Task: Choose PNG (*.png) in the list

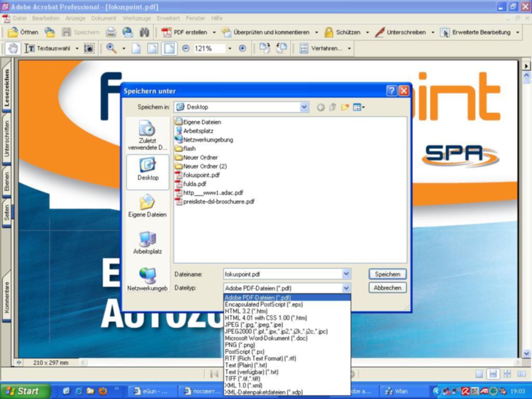Action: (x=240, y=345)
